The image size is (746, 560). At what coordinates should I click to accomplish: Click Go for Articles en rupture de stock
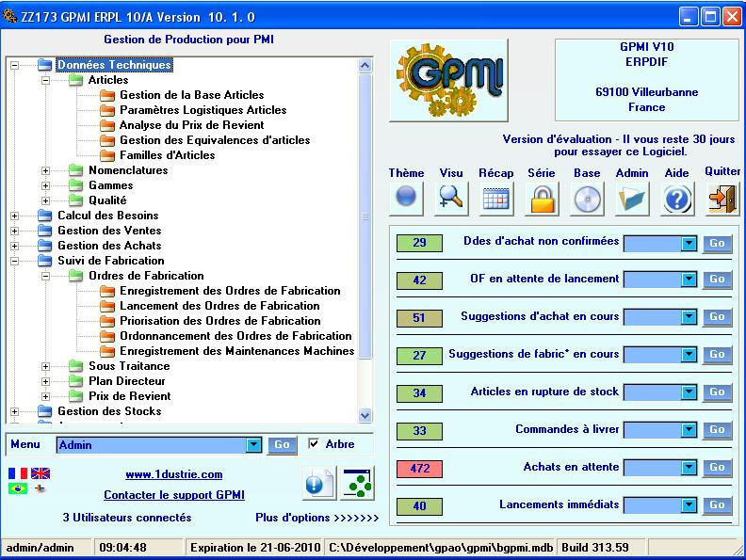pos(717,392)
